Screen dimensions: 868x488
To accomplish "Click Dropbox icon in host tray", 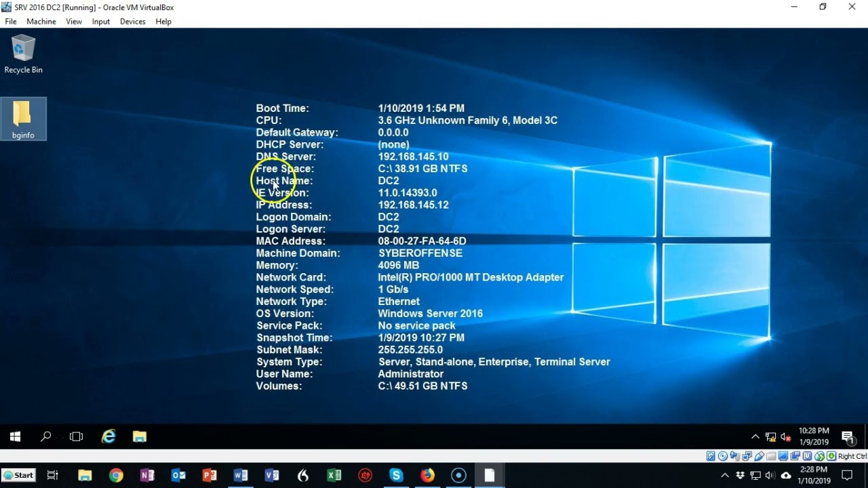I will click(x=740, y=476).
